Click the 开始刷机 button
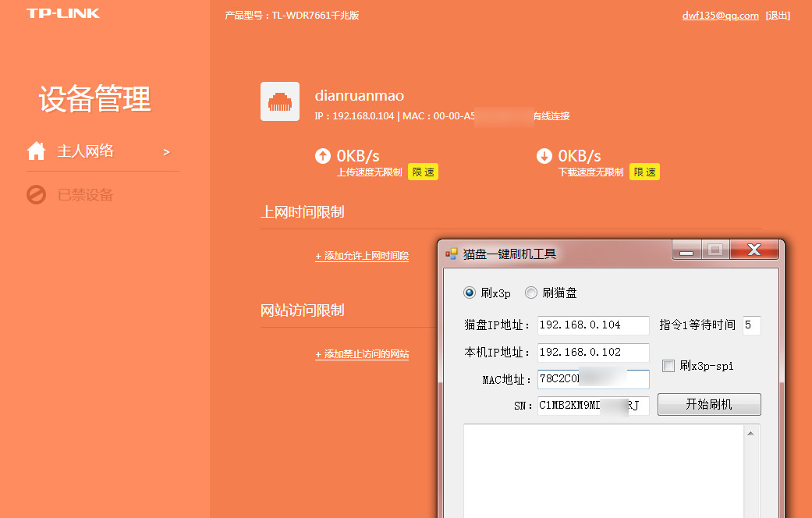Viewport: 812px width, 518px height. (x=709, y=404)
